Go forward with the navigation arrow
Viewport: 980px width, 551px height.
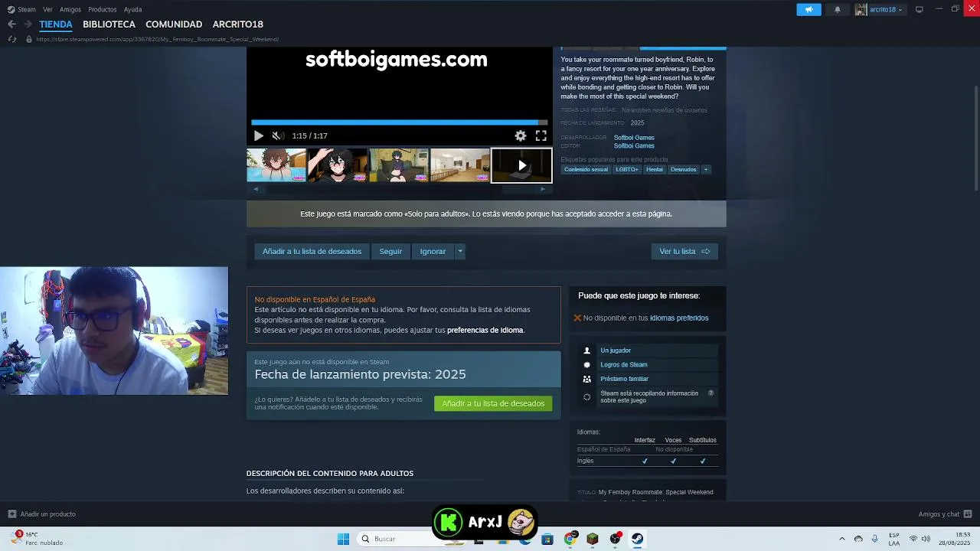coord(28,24)
